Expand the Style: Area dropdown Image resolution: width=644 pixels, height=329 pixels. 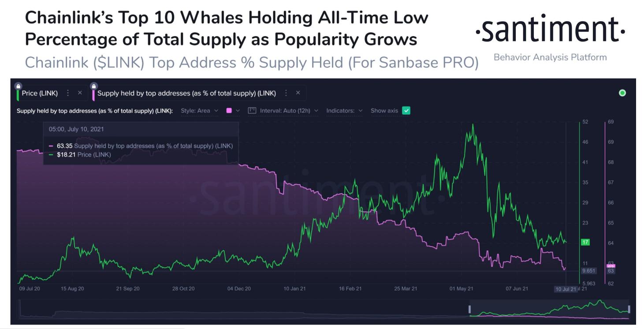click(x=200, y=111)
